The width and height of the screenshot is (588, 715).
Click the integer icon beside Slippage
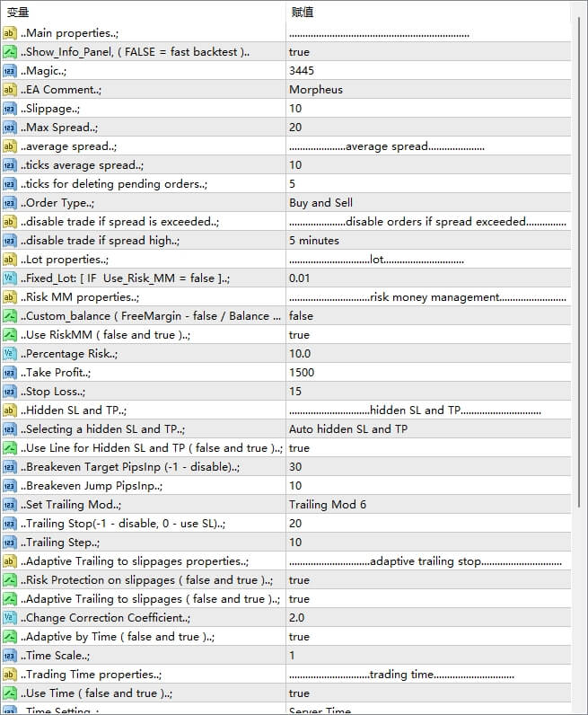(x=10, y=109)
